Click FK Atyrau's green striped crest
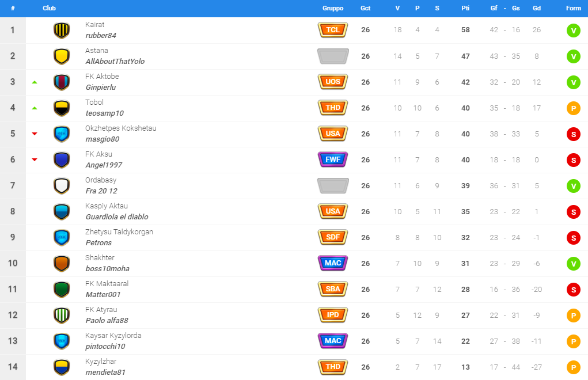Image resolution: width=588 pixels, height=380 pixels. point(62,315)
